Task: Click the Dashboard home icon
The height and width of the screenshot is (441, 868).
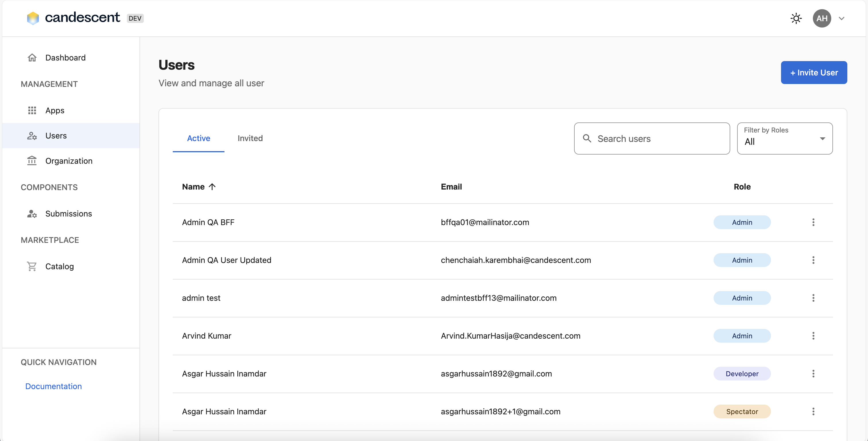Action: (32, 58)
